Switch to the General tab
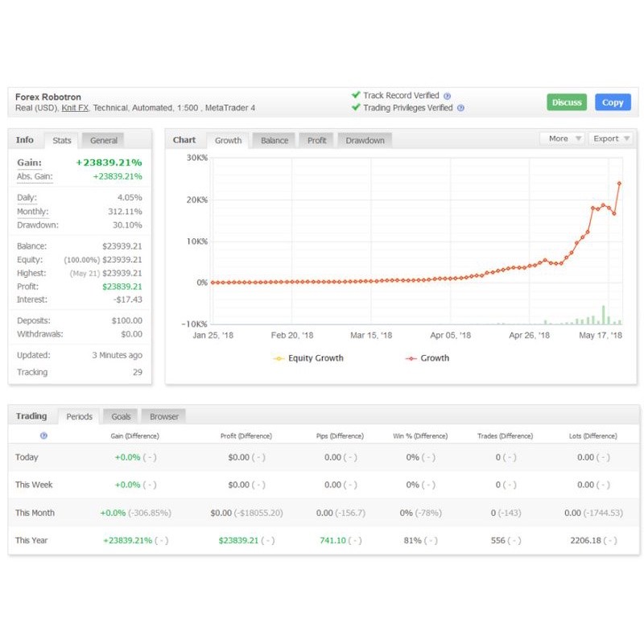 pos(103,139)
